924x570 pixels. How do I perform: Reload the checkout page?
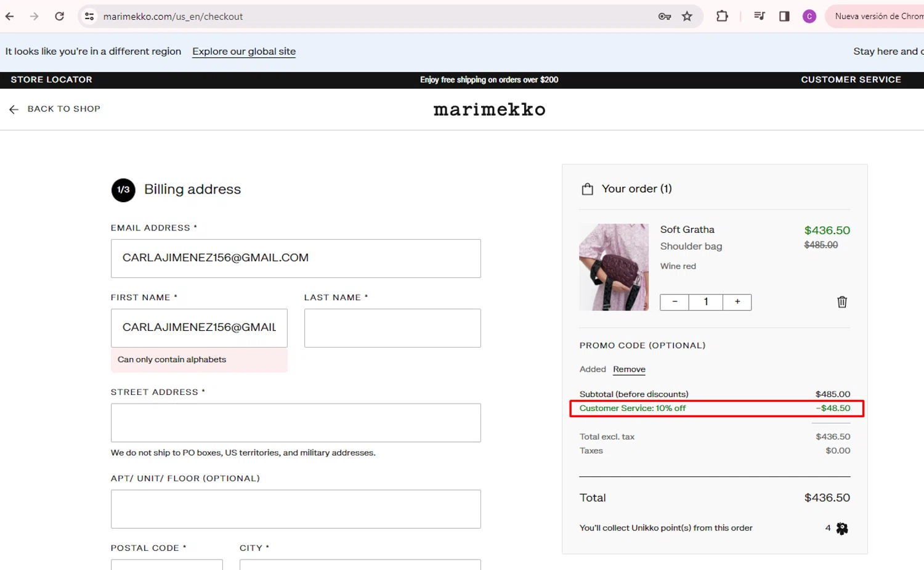coord(59,17)
